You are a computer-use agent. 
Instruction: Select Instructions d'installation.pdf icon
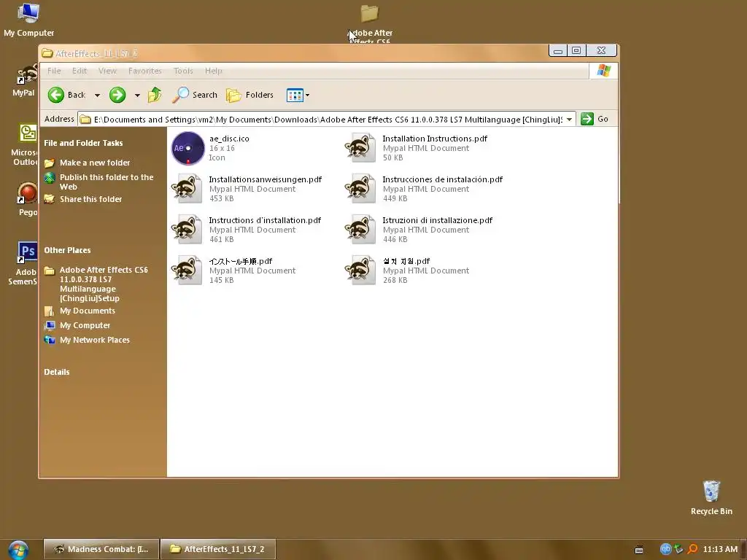coord(187,230)
